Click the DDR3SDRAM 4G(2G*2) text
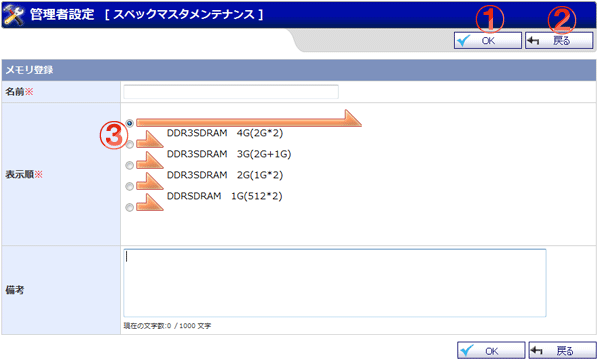 (x=225, y=133)
